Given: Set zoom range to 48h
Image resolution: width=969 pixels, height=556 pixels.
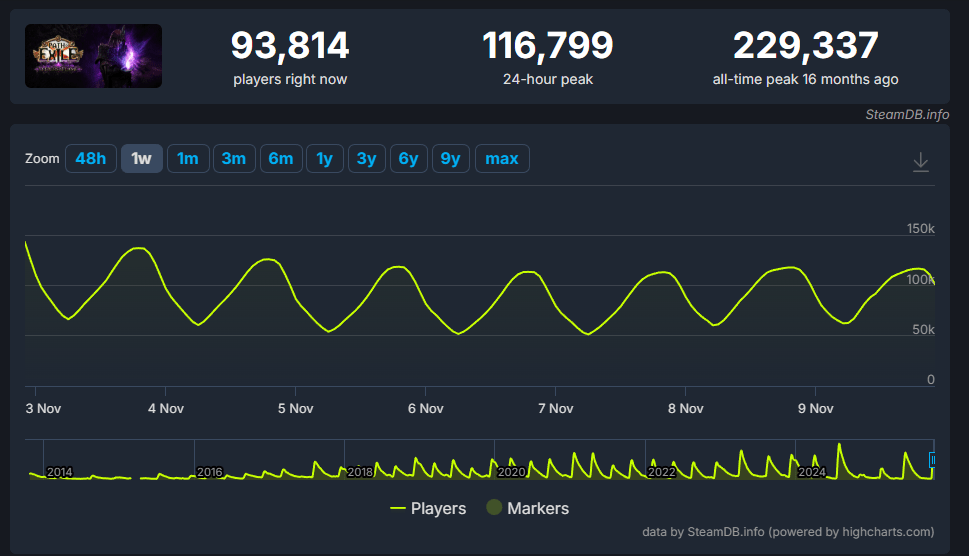Looking at the screenshot, I should click(x=90, y=158).
